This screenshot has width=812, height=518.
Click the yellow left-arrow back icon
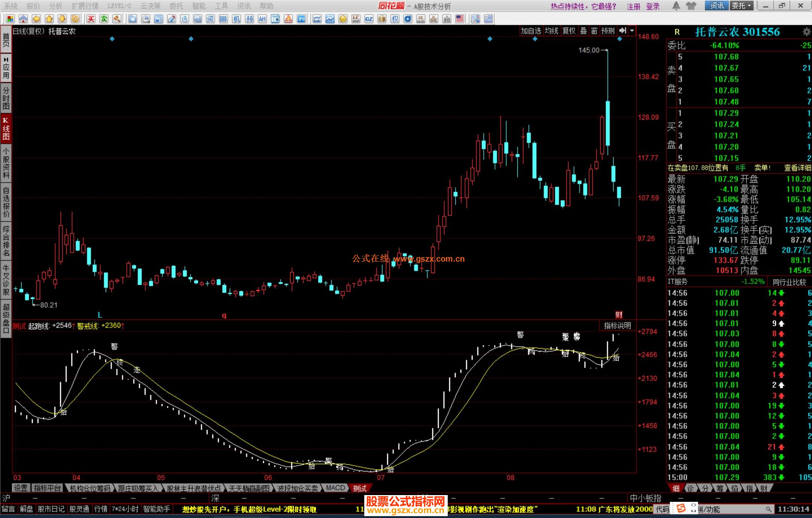pyautogui.click(x=36, y=19)
